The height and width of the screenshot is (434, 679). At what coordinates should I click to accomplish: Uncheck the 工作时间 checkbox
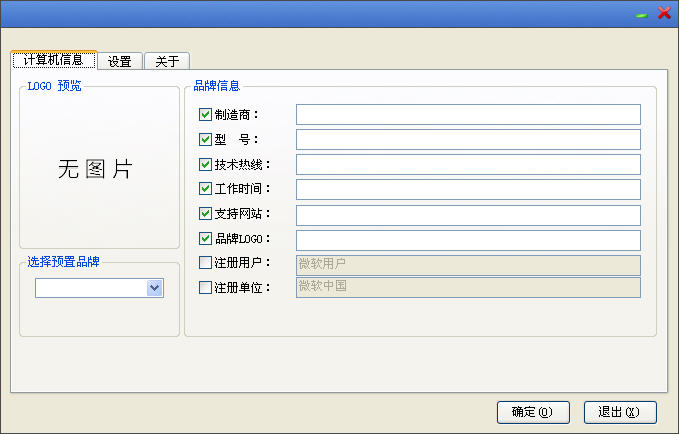[206, 189]
